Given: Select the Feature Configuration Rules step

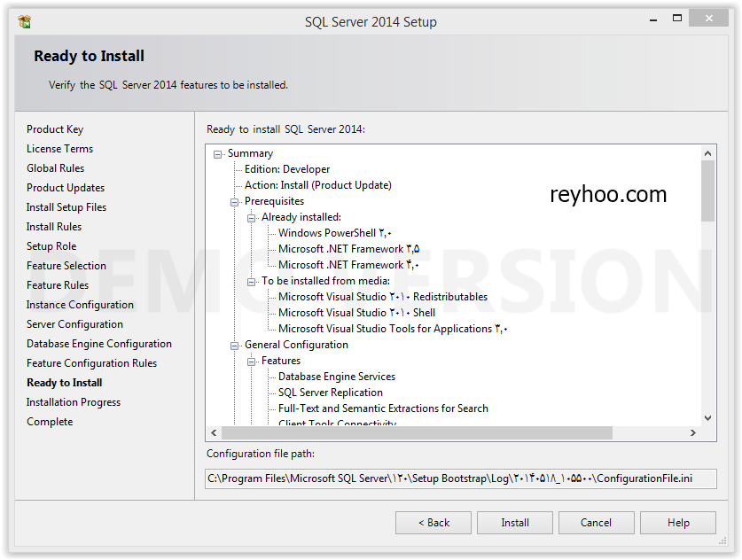Looking at the screenshot, I should click(92, 363).
